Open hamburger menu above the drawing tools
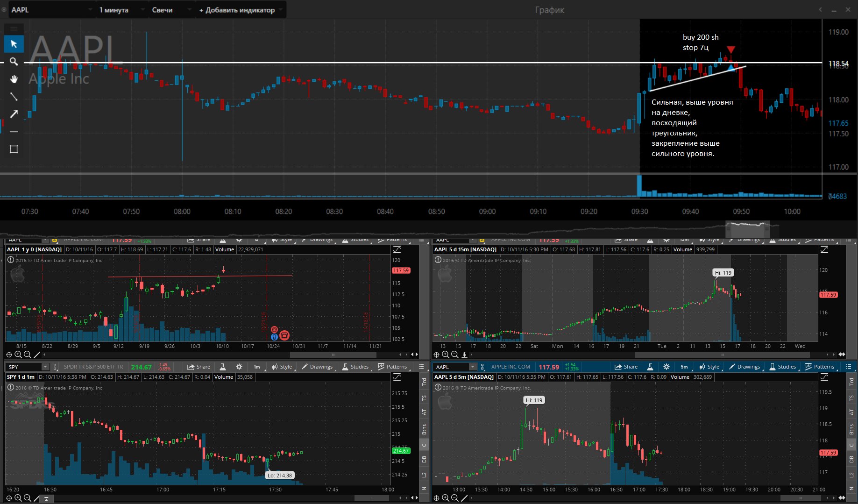 [14, 29]
